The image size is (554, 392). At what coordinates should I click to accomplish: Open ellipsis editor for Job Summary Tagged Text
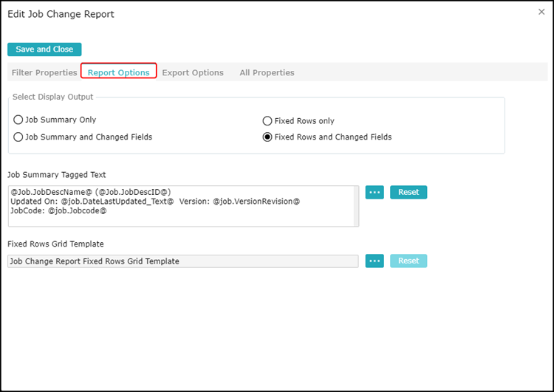click(375, 192)
